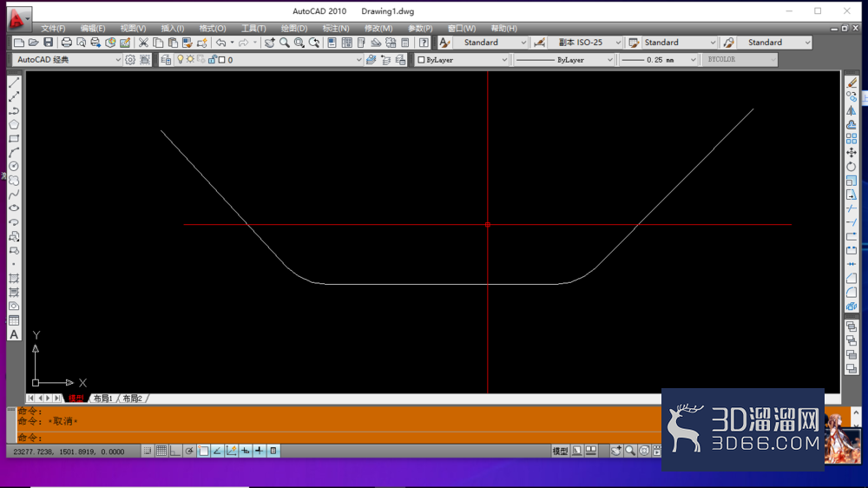The width and height of the screenshot is (868, 488).
Task: Choose the Rectangle drawing tool
Action: (14, 138)
